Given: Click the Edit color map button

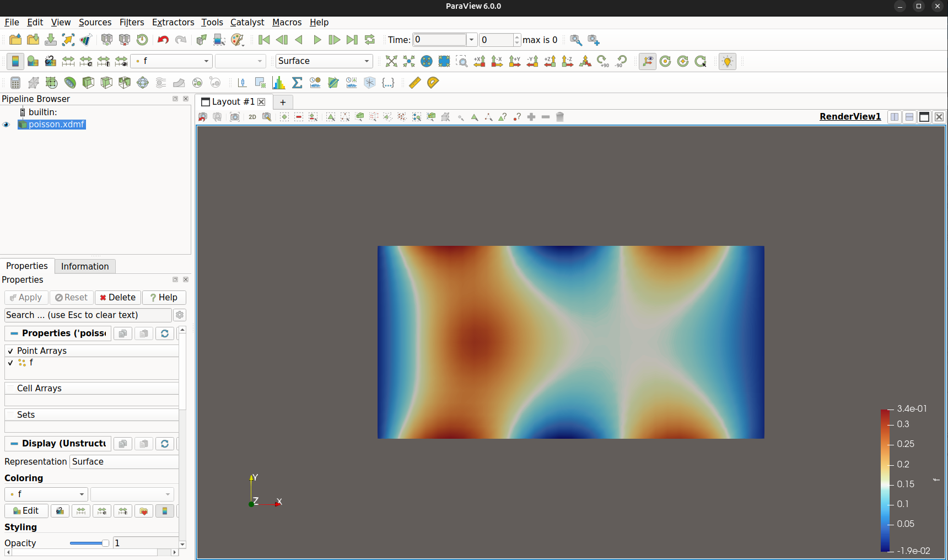Looking at the screenshot, I should (x=26, y=511).
